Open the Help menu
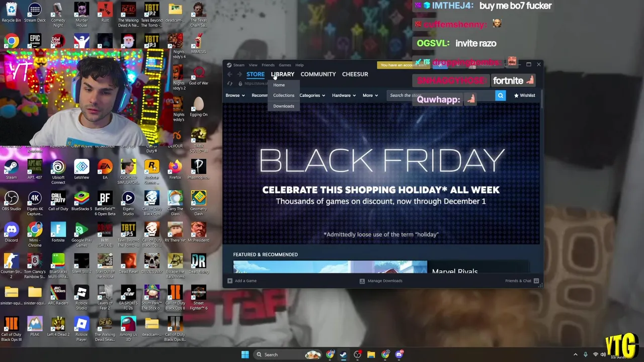 [x=299, y=65]
